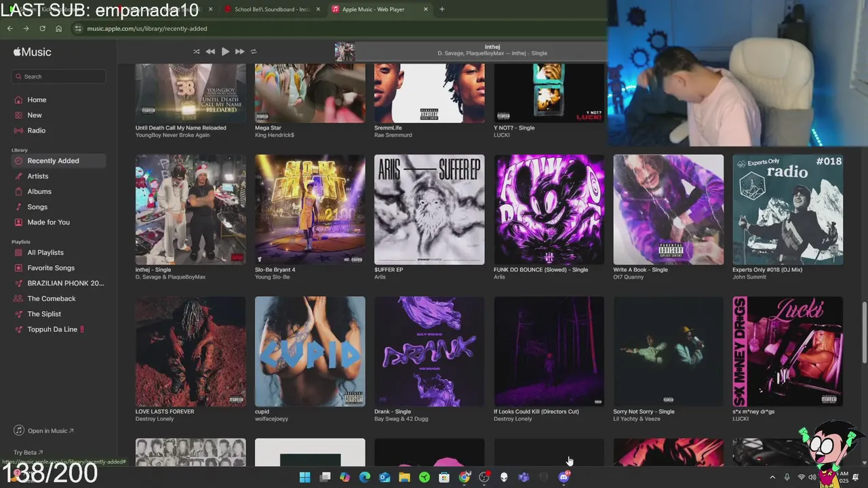Click the site info icon in address bar
The width and height of the screenshot is (868, 488).
click(78, 28)
